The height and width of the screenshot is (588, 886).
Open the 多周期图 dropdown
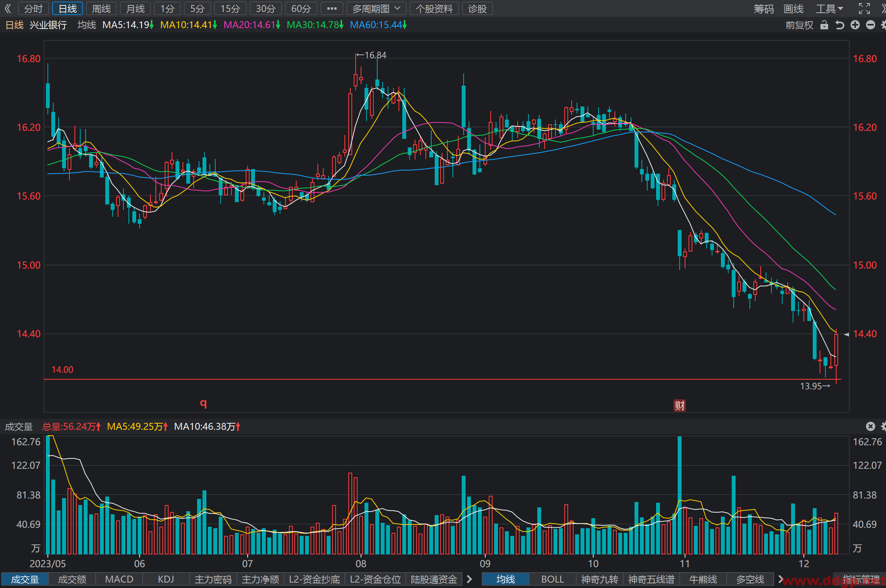click(x=376, y=8)
